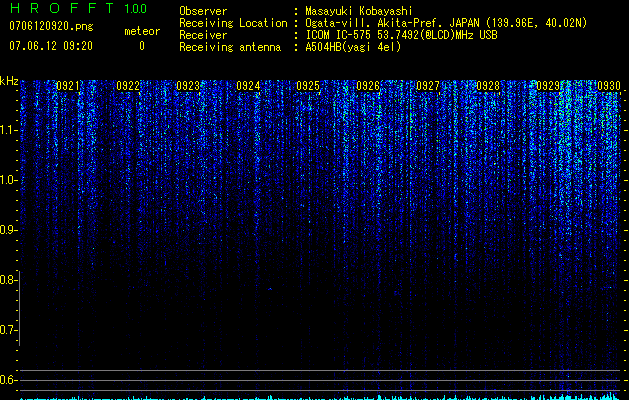Click the 0929 time marker
This screenshot has height=400, width=629.
[x=548, y=86]
